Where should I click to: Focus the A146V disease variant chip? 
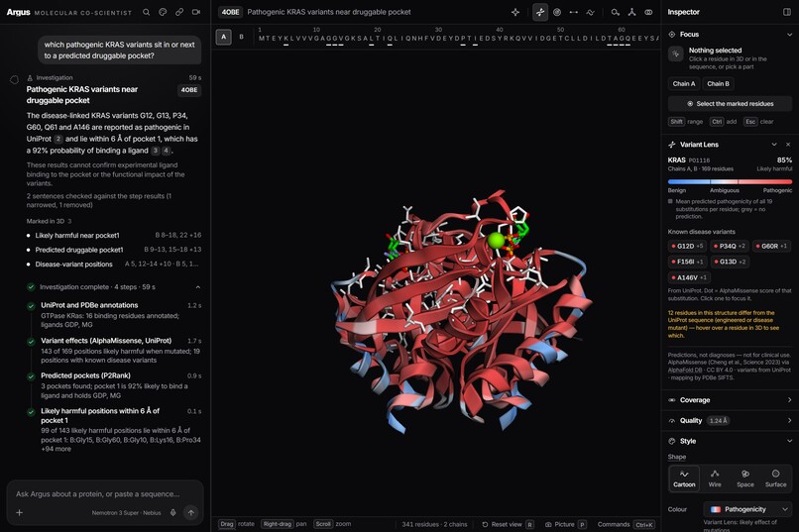click(689, 277)
